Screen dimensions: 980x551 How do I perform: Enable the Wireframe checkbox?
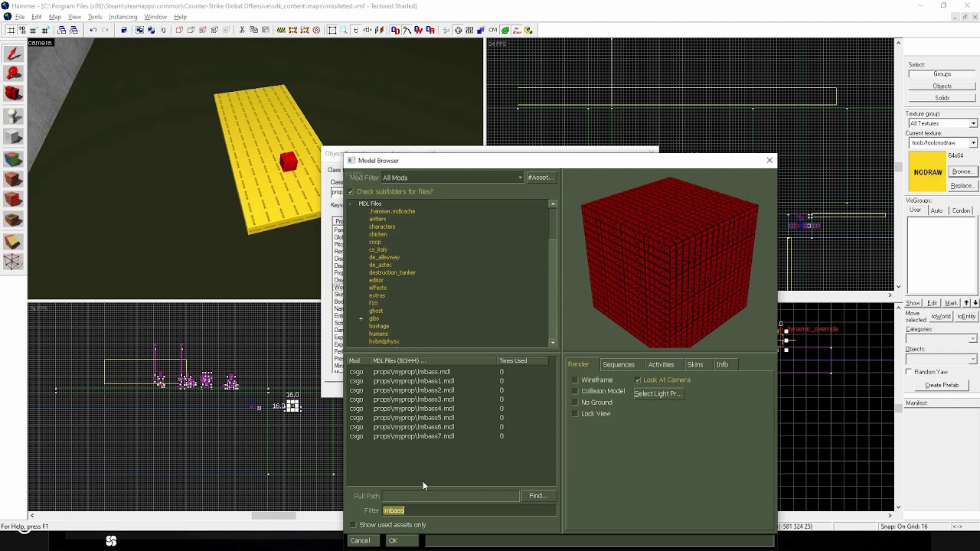(575, 380)
